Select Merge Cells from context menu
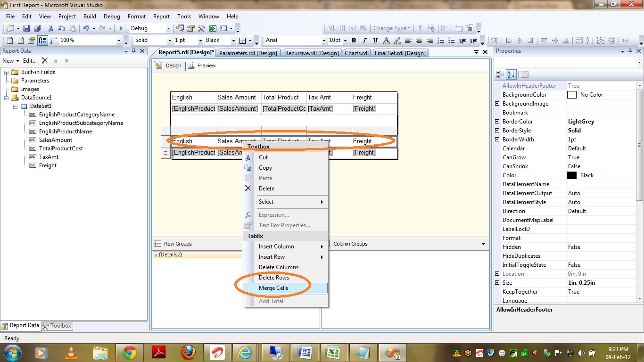This screenshot has width=644, height=362. 273,288
